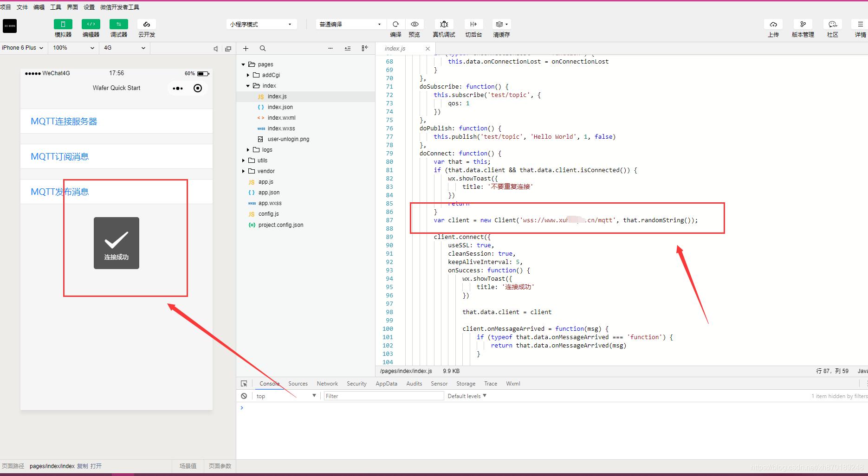Toggle the simulator (模拟器) panel button
Image resolution: width=868 pixels, height=476 pixels.
tap(63, 24)
